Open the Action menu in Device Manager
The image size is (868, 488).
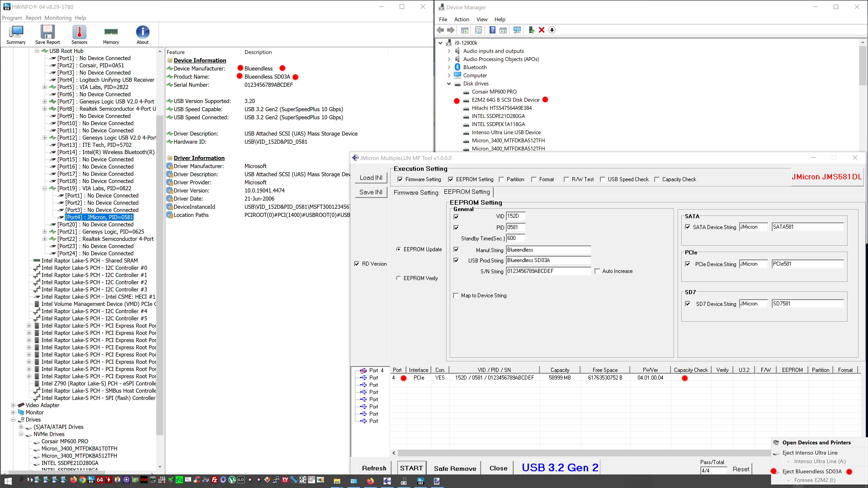461,19
